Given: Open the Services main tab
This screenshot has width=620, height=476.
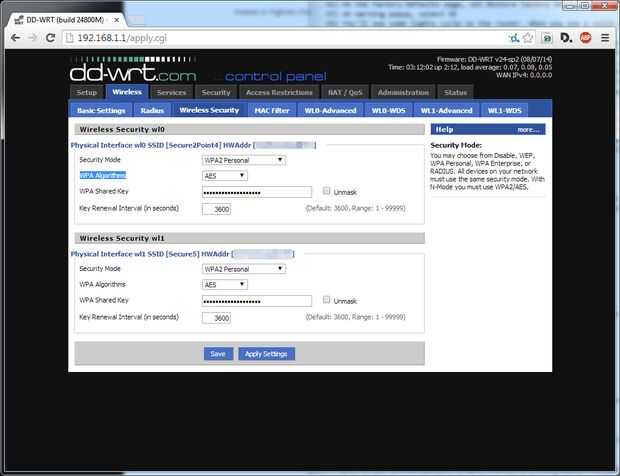Looking at the screenshot, I should pyautogui.click(x=171, y=93).
